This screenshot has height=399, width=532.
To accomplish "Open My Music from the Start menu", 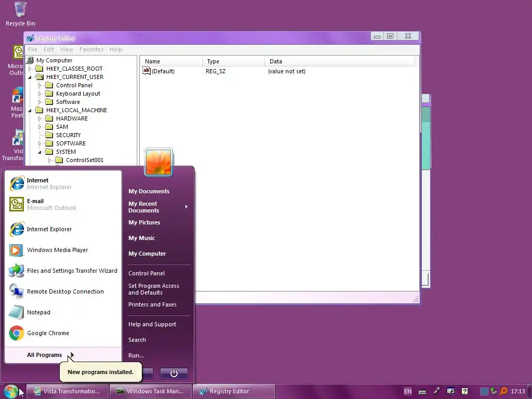I will [141, 238].
